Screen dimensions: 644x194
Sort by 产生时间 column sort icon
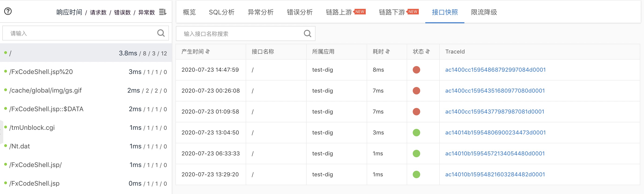pos(208,51)
